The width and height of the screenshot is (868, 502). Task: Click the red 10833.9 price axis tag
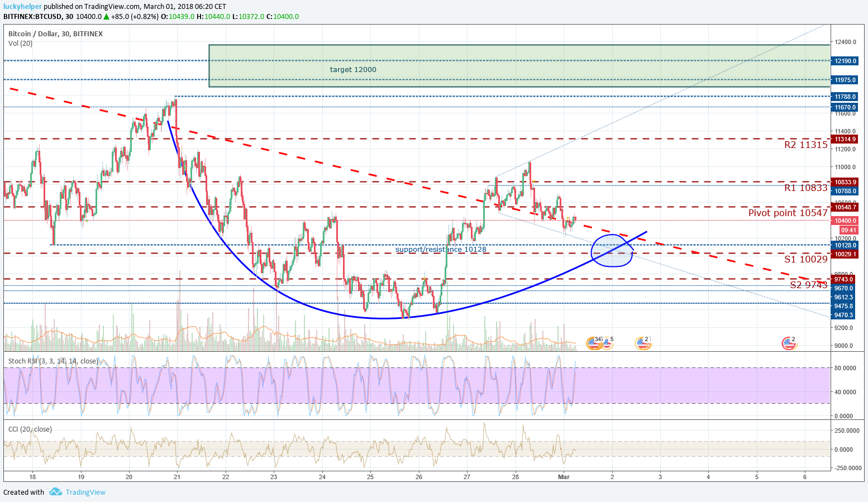tap(846, 182)
